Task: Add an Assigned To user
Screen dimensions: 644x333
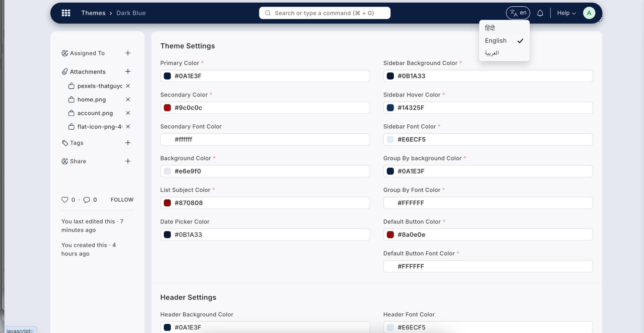Action: pyautogui.click(x=128, y=53)
